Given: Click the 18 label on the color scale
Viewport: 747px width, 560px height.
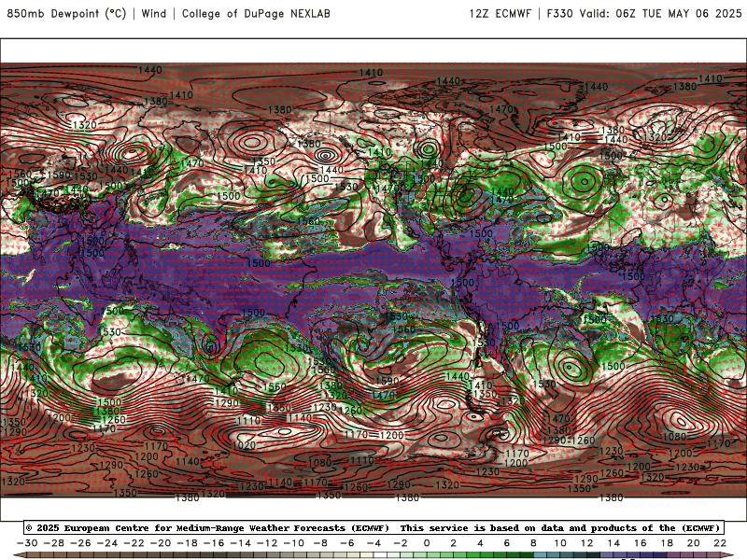Looking at the screenshot, I should tap(667, 543).
